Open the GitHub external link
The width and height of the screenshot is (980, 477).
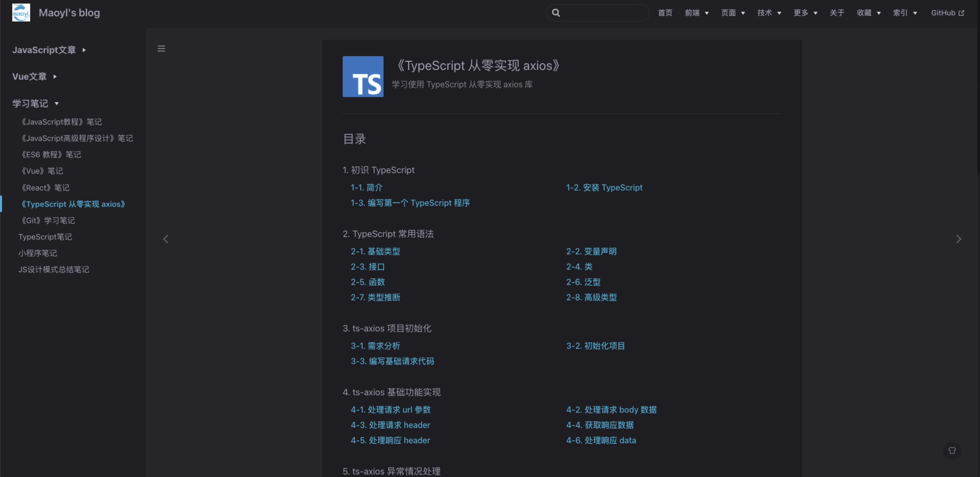947,13
